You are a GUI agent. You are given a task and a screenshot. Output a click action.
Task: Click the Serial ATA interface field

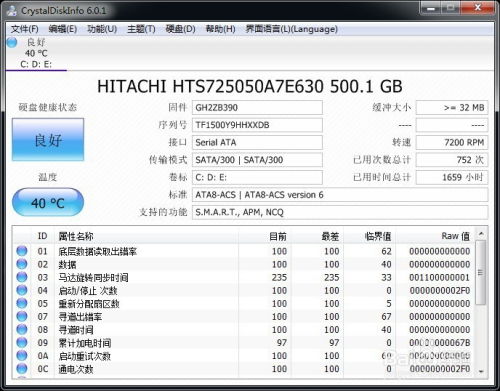coord(257,142)
